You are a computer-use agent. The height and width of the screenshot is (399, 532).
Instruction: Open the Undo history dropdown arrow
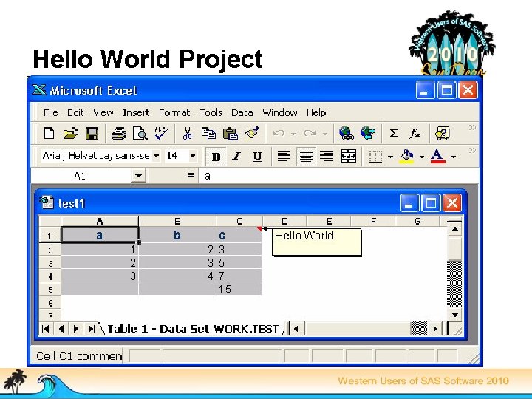click(294, 134)
